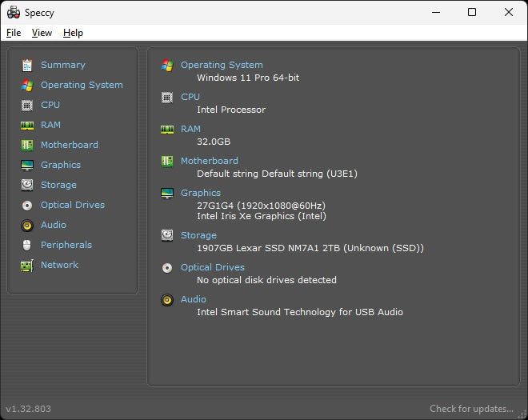Image resolution: width=528 pixels, height=420 pixels.
Task: Click the Audio speaker icon in sidebar
Action: point(27,226)
